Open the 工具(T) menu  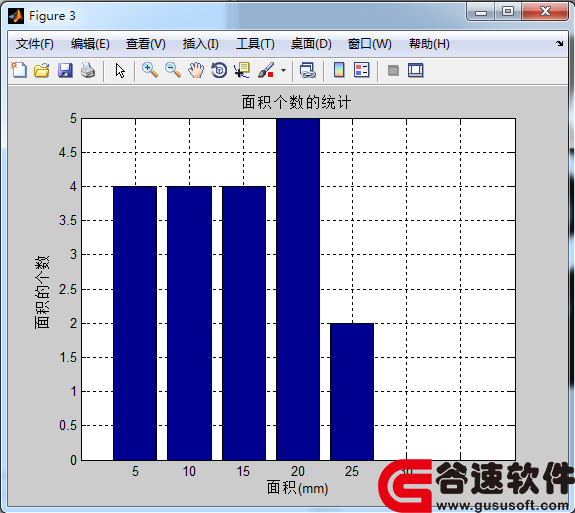point(255,44)
